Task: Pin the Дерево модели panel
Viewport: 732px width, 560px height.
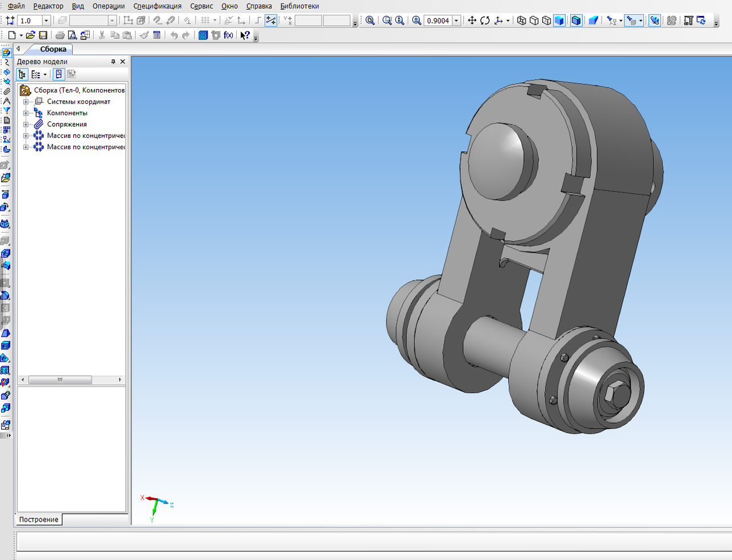Action: click(x=113, y=62)
